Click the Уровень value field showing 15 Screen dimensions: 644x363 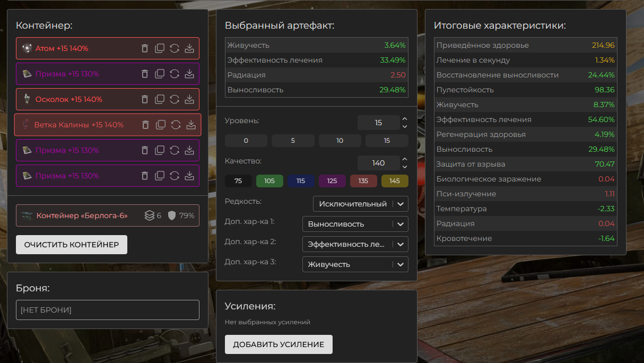[378, 123]
